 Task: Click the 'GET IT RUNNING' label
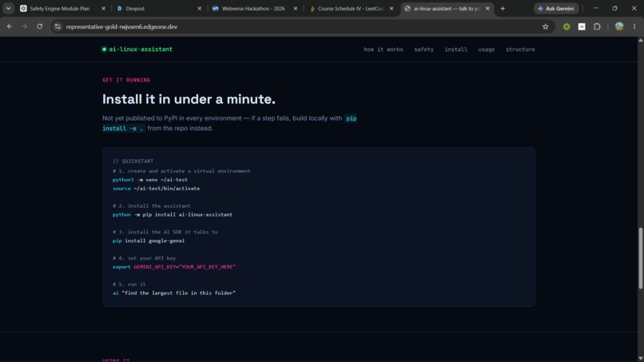126,80
